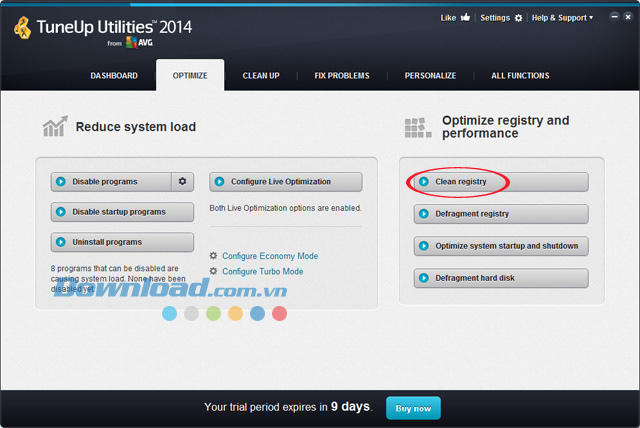Open the Personalize tab
The height and width of the screenshot is (428, 640).
(x=430, y=75)
